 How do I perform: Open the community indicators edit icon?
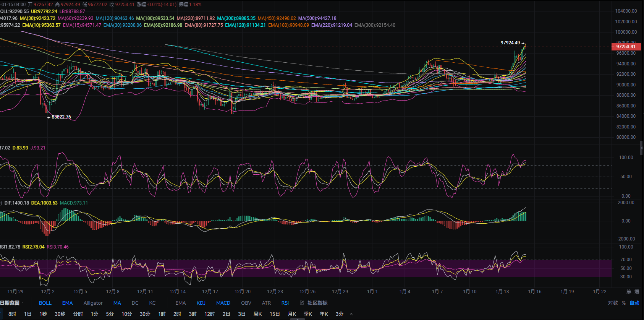302,303
